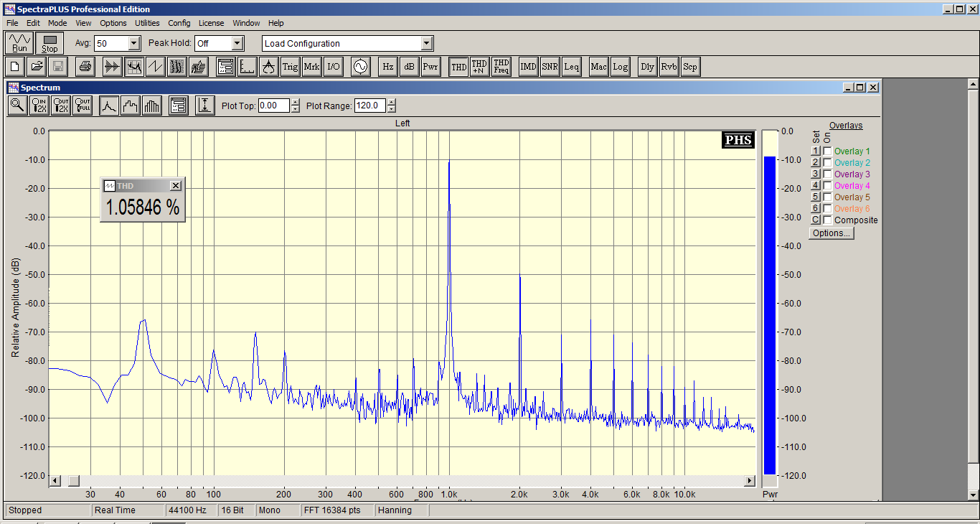Screen dimensions: 980x524
Task: Click the PHS button on plot
Action: tap(738, 140)
